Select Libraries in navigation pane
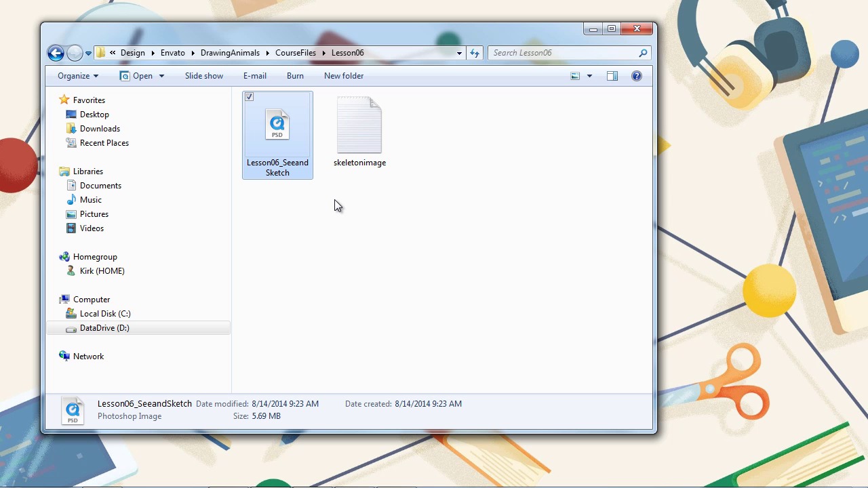The height and width of the screenshot is (488, 868). pyautogui.click(x=88, y=171)
